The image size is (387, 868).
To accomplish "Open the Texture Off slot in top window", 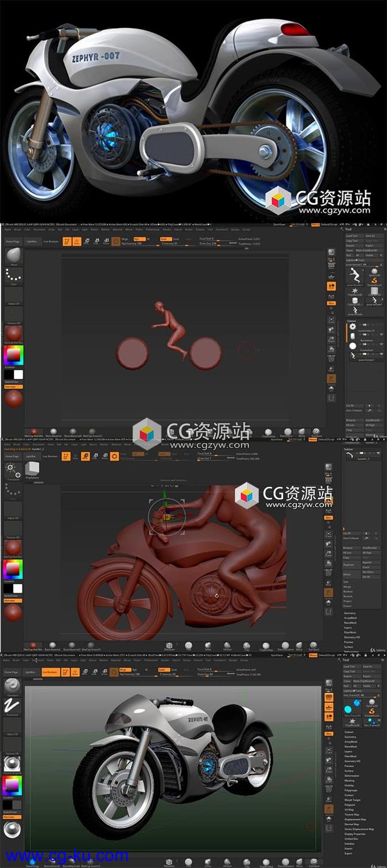I will pyautogui.click(x=13, y=316).
